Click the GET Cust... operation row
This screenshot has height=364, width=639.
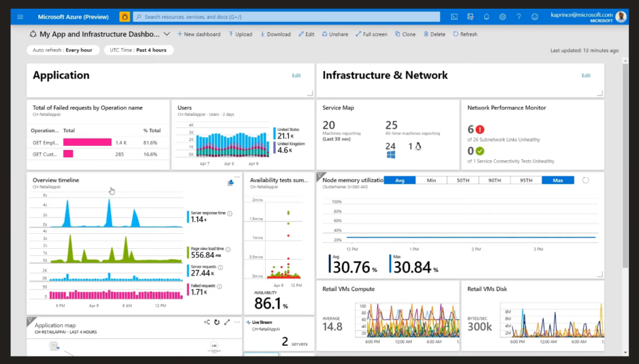point(98,154)
